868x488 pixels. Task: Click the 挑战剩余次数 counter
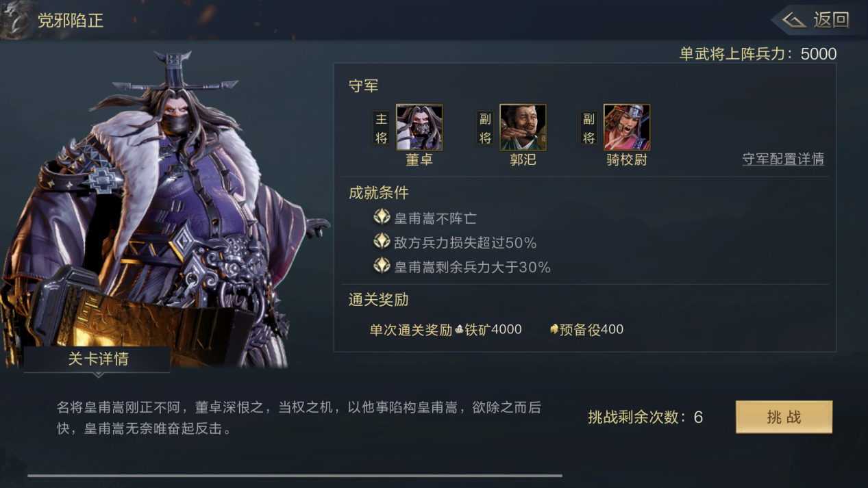tap(645, 417)
